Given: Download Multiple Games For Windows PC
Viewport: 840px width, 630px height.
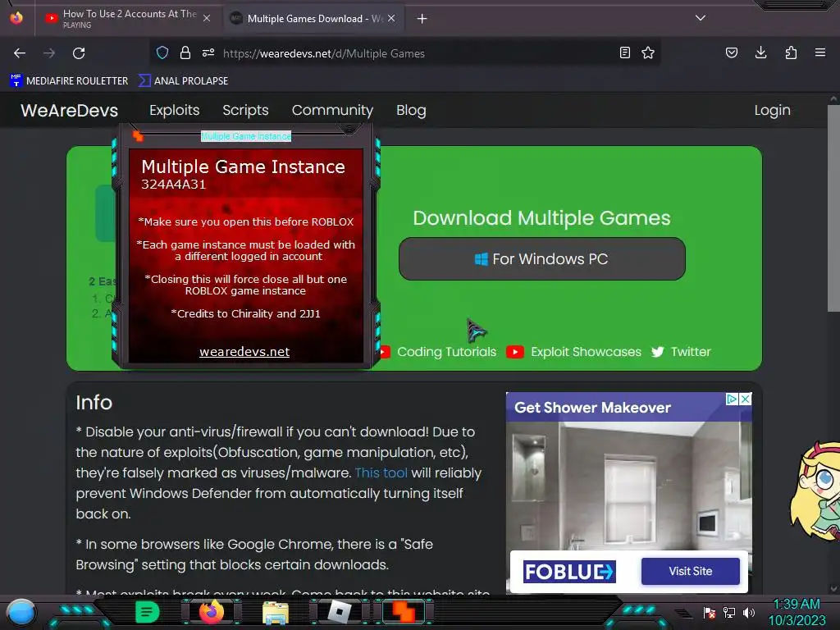Looking at the screenshot, I should point(541,258).
